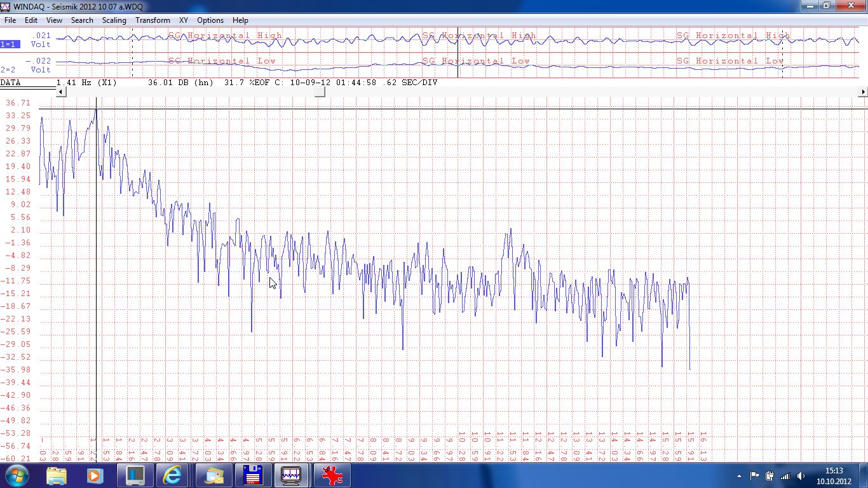
Task: Open the Action Center flag icon
Action: [x=755, y=475]
